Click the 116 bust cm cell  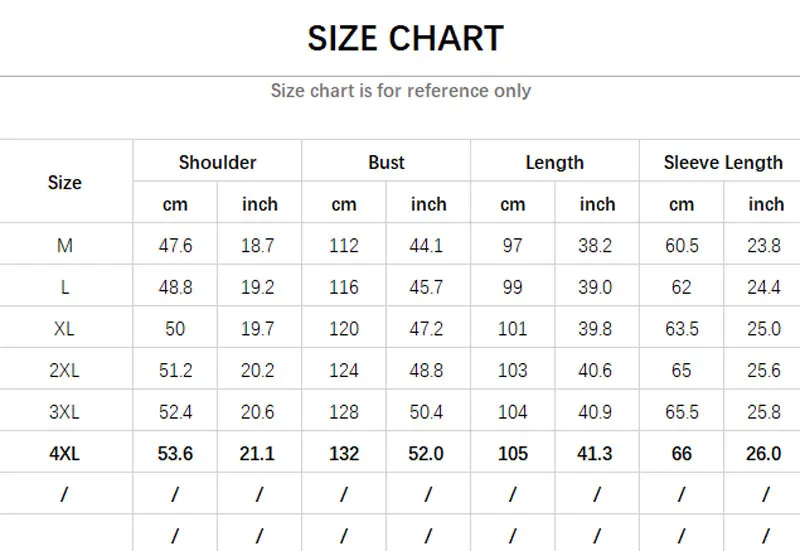344,288
